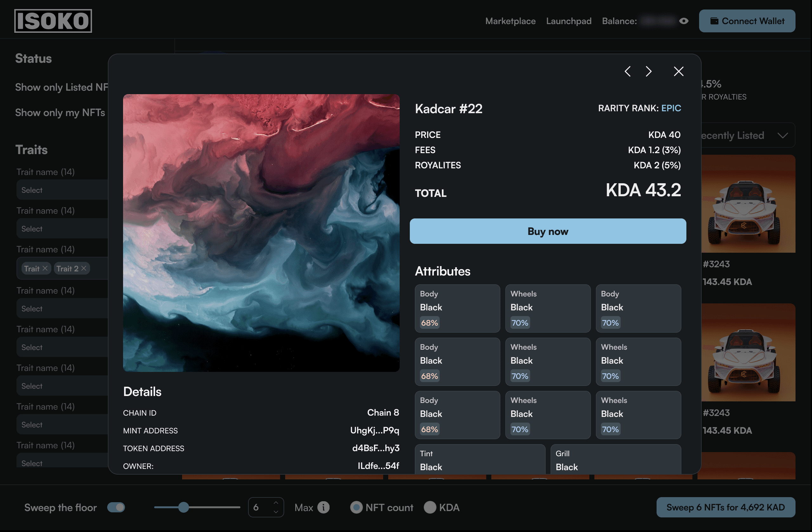Select the KDA radio option
This screenshot has height=532, width=812.
tap(429, 507)
